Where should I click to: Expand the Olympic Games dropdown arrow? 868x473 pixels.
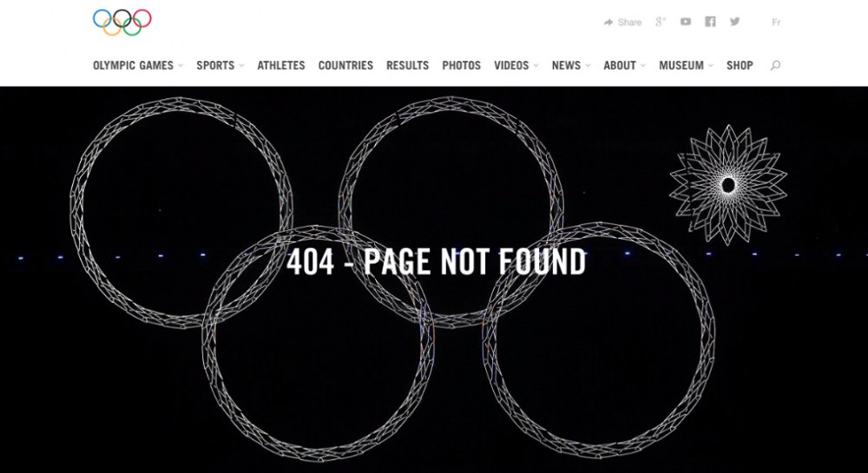(x=181, y=65)
